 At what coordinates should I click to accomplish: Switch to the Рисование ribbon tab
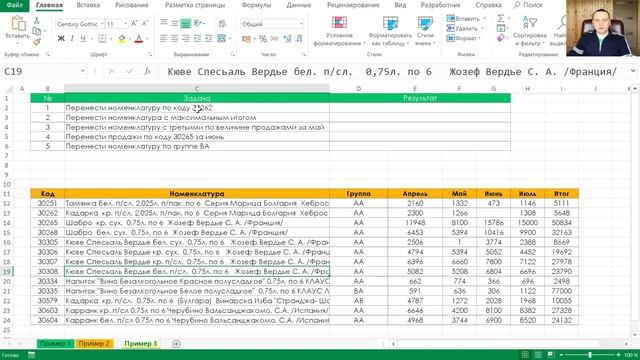(131, 5)
